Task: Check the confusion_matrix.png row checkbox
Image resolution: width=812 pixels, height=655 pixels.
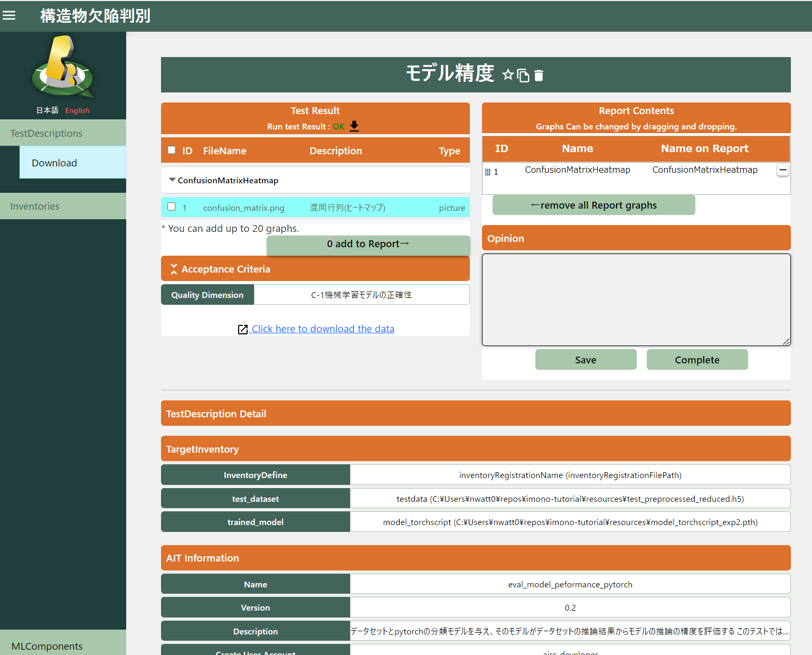Action: click(172, 207)
